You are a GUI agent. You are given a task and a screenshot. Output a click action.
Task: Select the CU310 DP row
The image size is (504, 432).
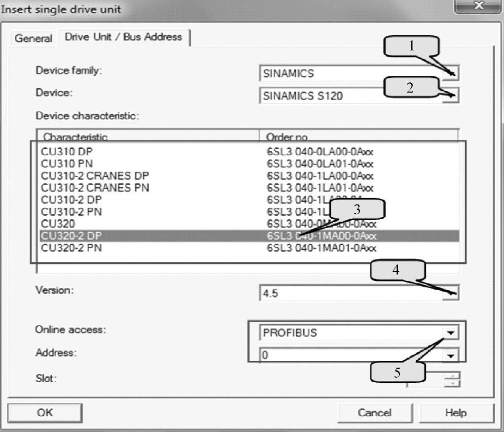click(249, 152)
